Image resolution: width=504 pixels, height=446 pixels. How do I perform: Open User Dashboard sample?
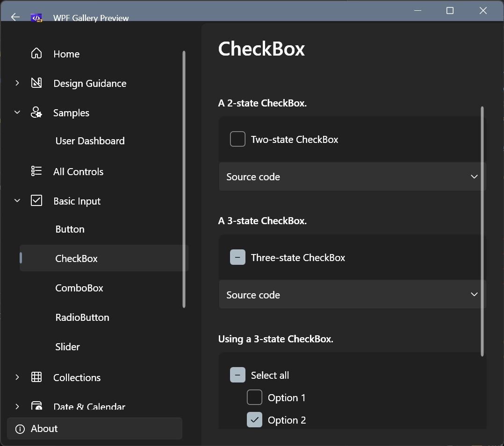click(90, 141)
